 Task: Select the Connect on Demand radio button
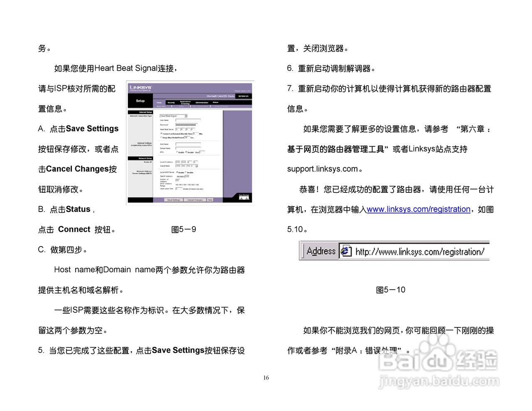[161, 133]
